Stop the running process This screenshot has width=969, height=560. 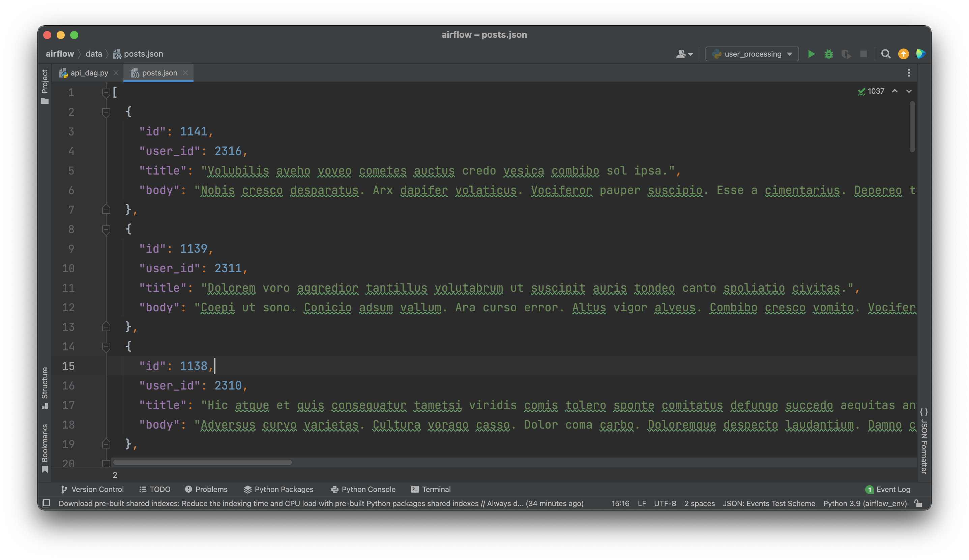pos(863,54)
